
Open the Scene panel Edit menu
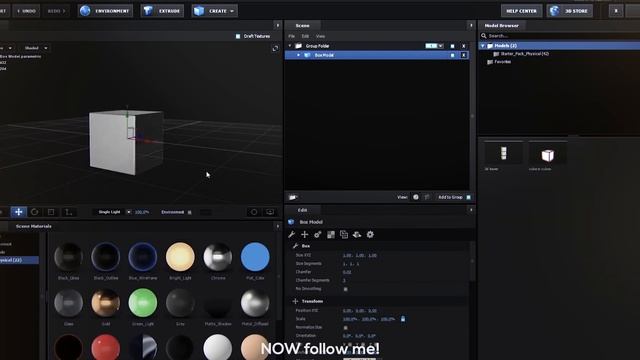(x=305, y=36)
